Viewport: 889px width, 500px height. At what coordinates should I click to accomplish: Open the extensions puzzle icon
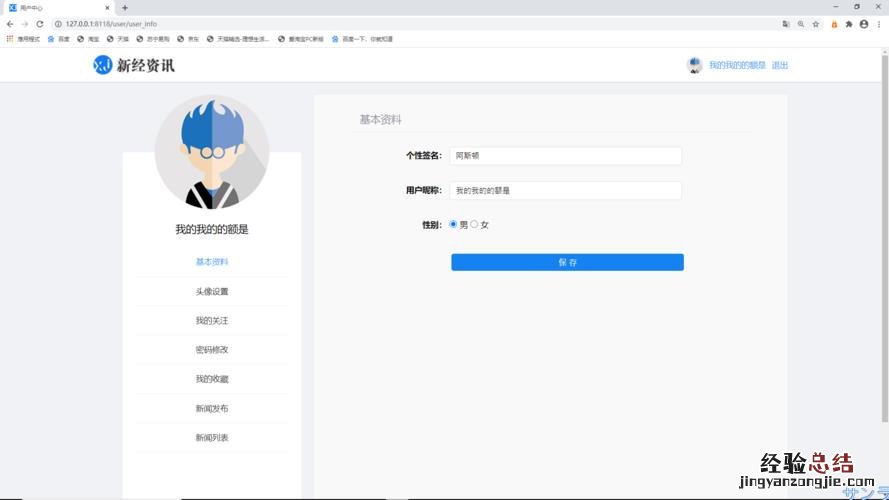click(x=849, y=24)
